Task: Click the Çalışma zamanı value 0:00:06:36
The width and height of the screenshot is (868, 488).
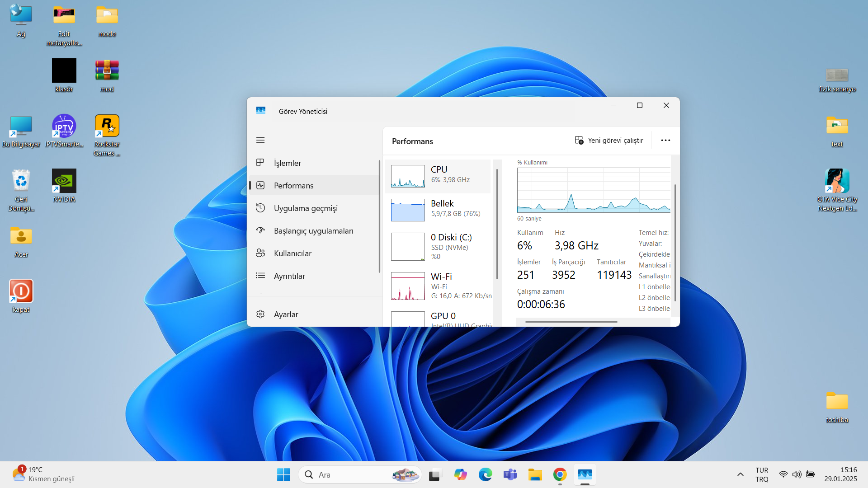Action: tap(541, 305)
